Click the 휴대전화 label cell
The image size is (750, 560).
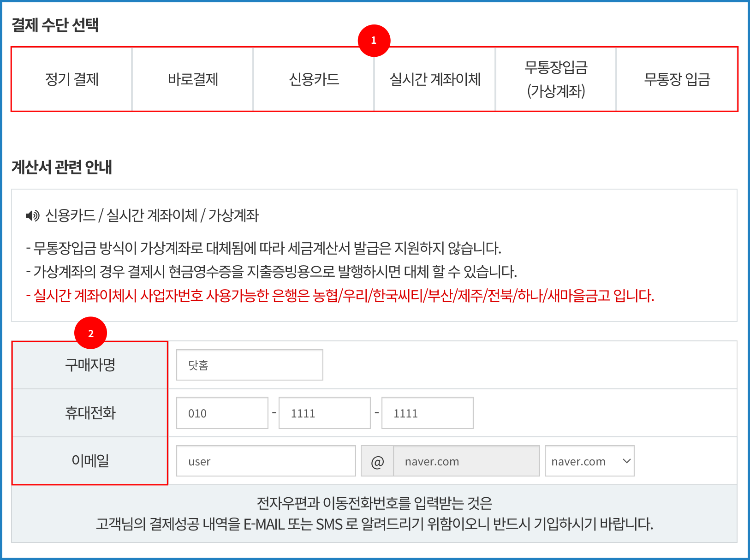click(90, 413)
